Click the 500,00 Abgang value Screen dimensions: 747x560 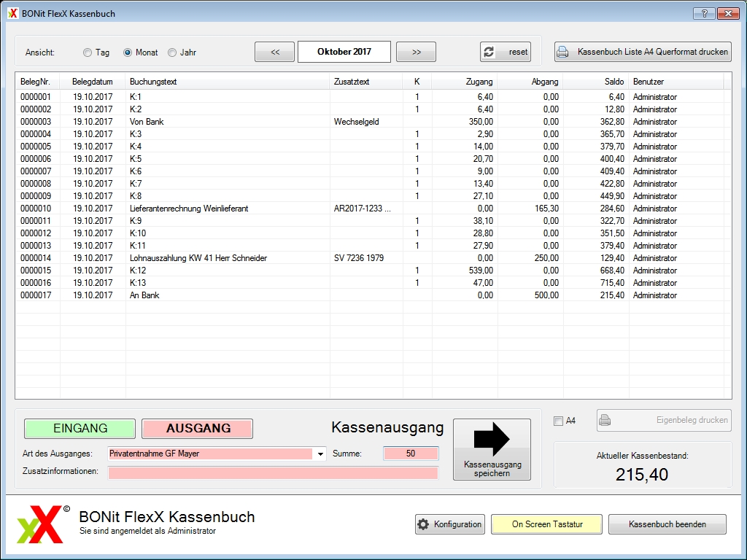pos(546,295)
